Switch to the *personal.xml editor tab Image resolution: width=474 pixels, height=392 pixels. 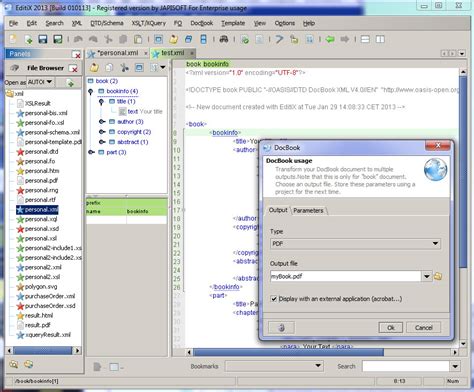[117, 53]
